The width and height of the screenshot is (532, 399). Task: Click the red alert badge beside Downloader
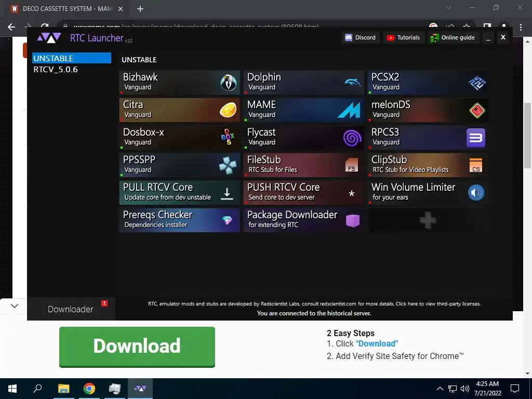point(104,303)
